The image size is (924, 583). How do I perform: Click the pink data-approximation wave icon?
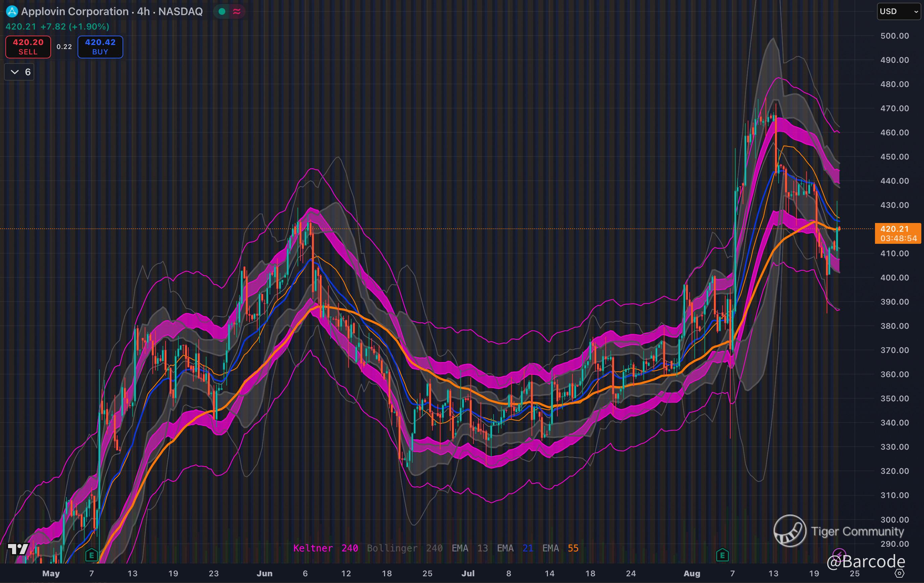[237, 11]
